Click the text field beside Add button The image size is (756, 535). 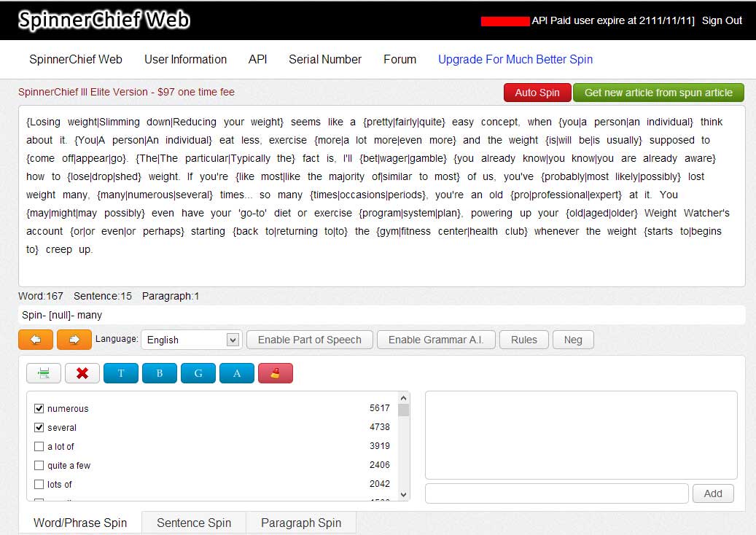(556, 493)
